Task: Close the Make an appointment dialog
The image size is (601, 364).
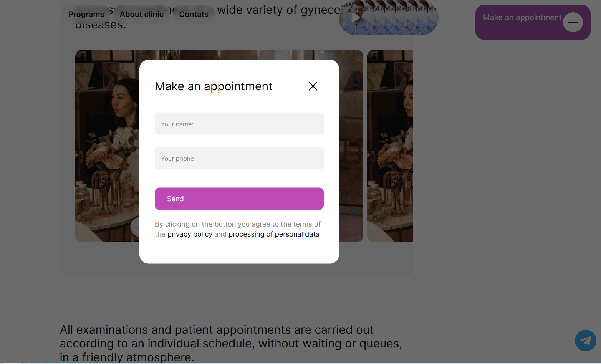Action: 313,86
